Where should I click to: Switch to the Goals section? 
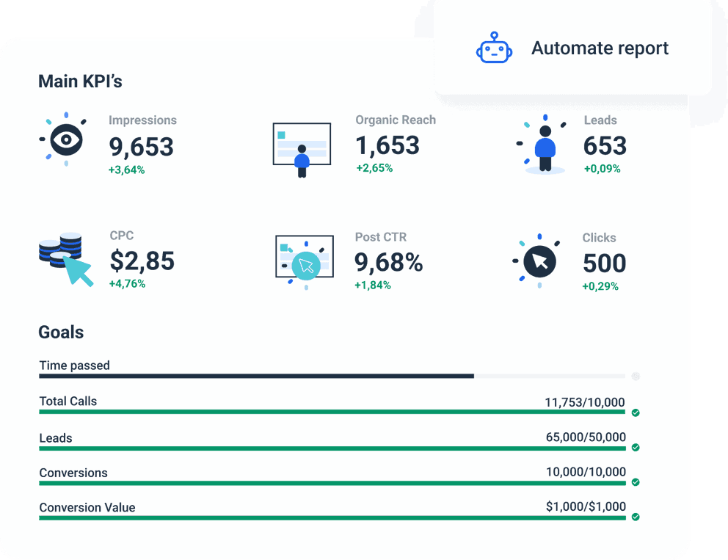point(62,332)
